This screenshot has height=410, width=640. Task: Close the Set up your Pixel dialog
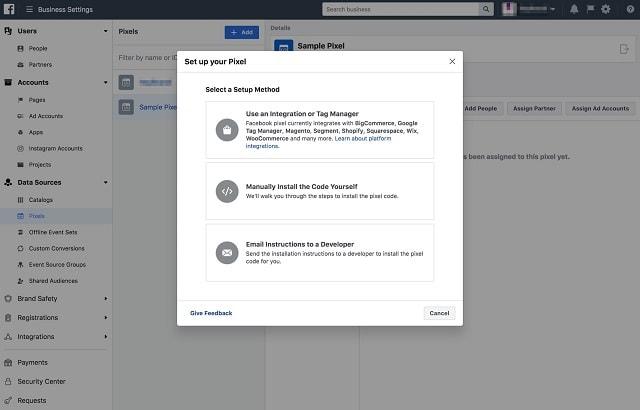coord(452,61)
